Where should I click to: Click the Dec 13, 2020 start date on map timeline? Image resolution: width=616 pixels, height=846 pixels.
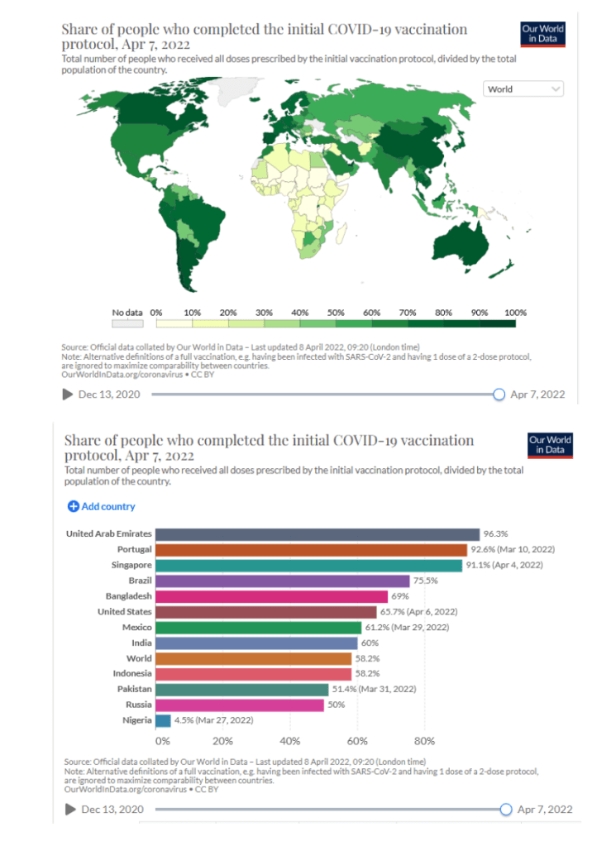109,394
